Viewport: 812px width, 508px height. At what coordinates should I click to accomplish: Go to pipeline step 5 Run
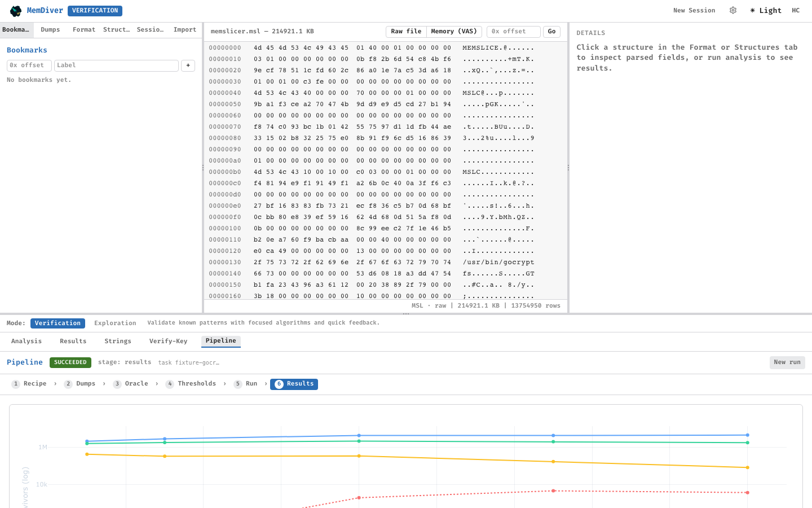pos(246,384)
